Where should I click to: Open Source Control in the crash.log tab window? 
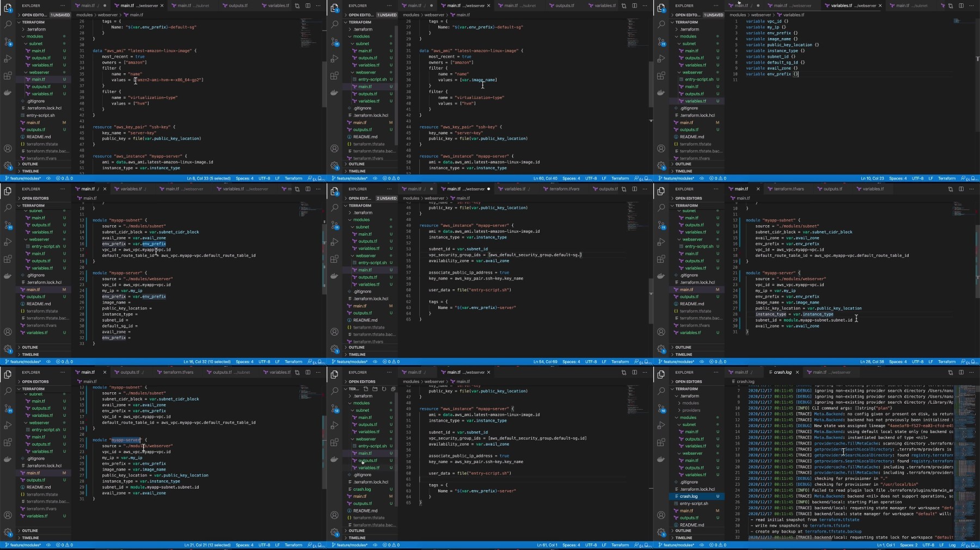coord(661,408)
